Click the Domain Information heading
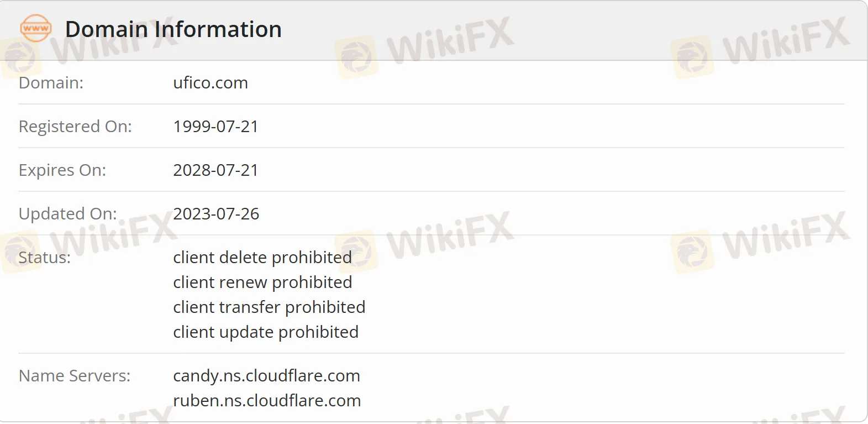 click(173, 29)
